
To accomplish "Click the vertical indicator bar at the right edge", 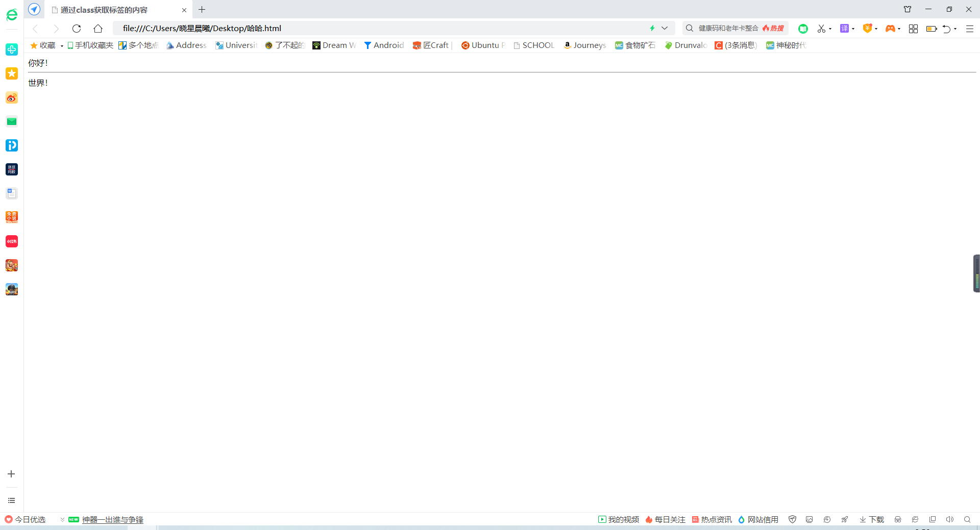I will [976, 273].
